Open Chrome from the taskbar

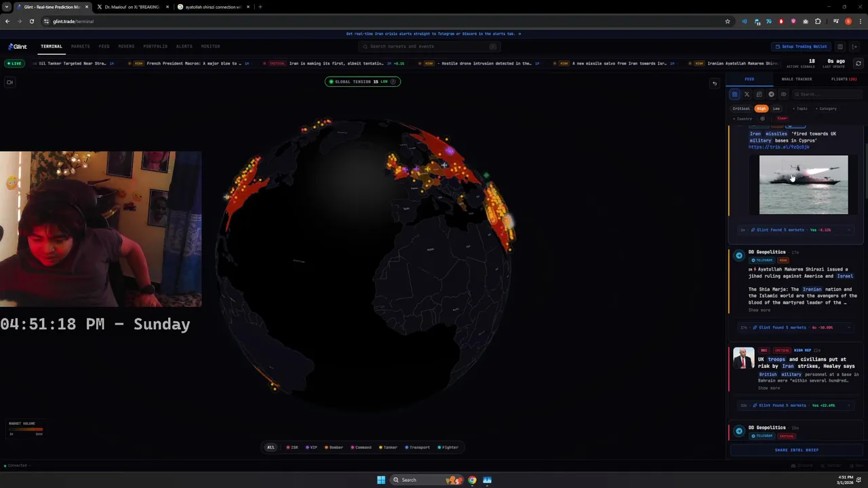(473, 480)
